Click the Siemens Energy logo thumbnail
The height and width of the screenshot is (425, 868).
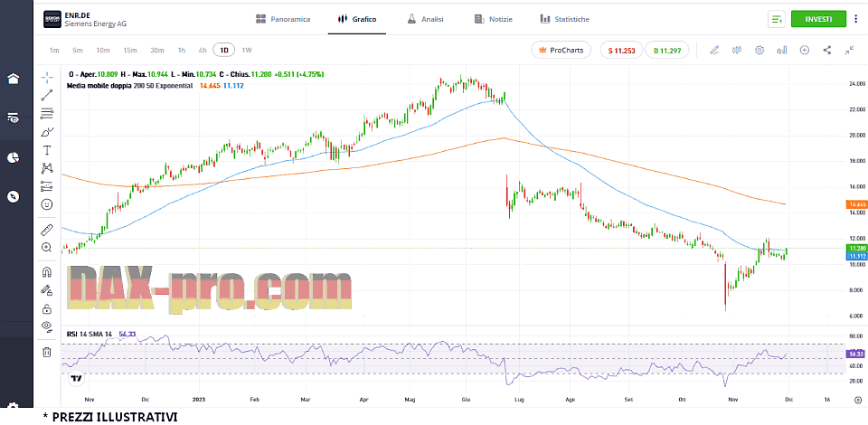click(52, 19)
